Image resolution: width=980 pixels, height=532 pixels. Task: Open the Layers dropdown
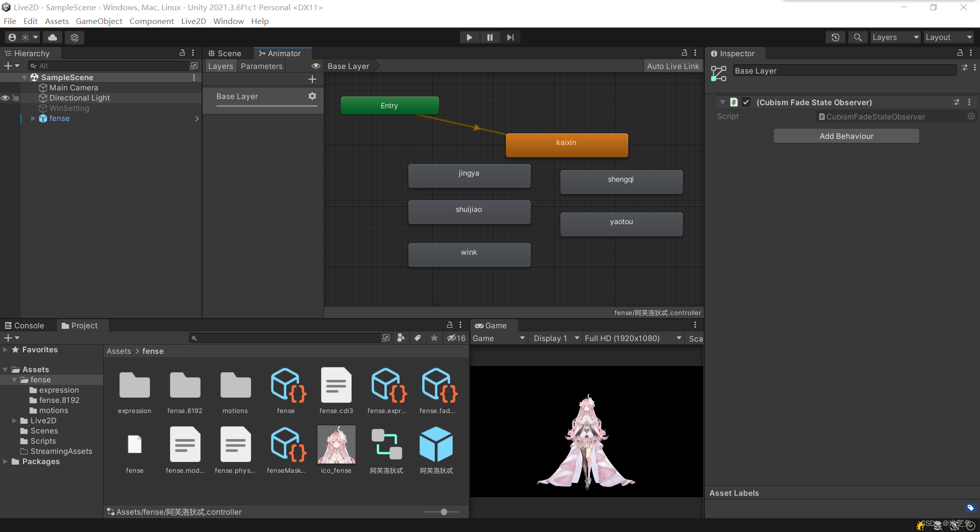point(895,37)
